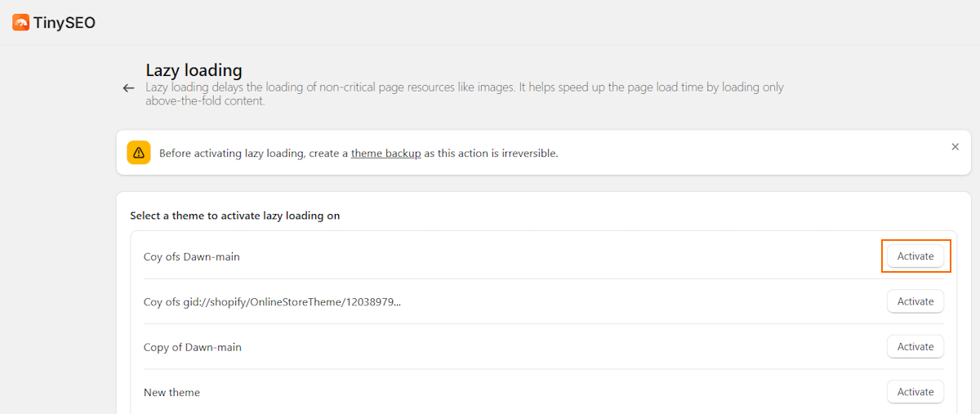The height and width of the screenshot is (414, 980).
Task: Go back using the left arrow
Action: point(128,88)
